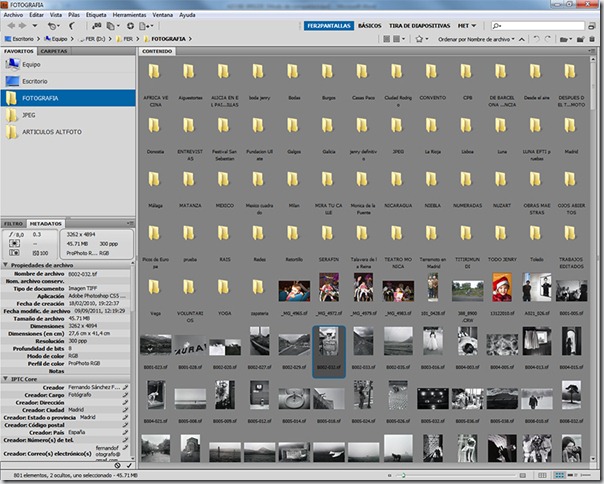Click the create new folder icon

pyautogui.click(x=580, y=39)
